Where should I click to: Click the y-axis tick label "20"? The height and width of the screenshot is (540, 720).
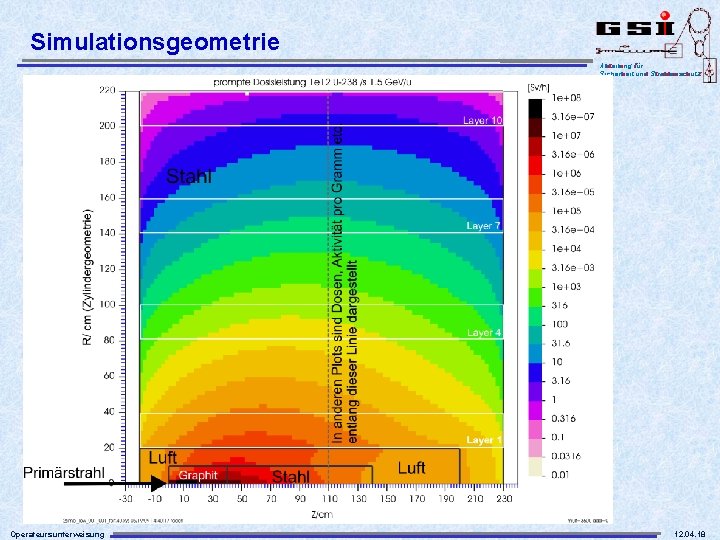coord(109,448)
